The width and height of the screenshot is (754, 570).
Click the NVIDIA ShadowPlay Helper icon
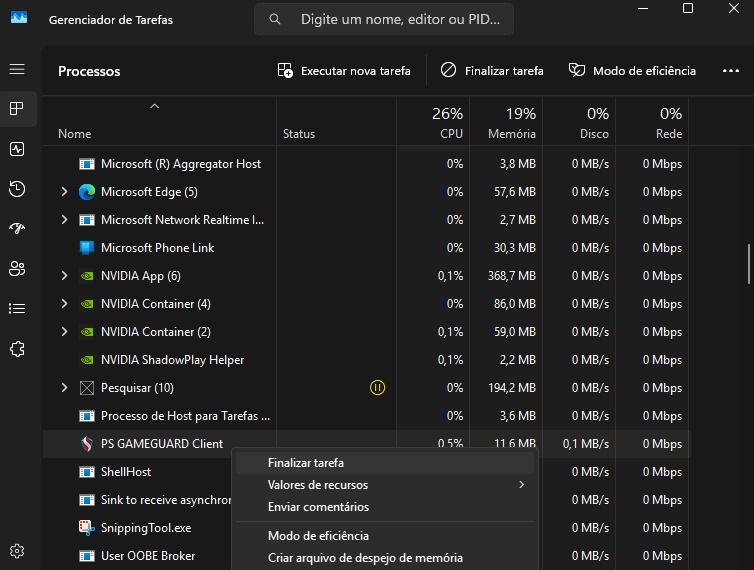click(87, 360)
